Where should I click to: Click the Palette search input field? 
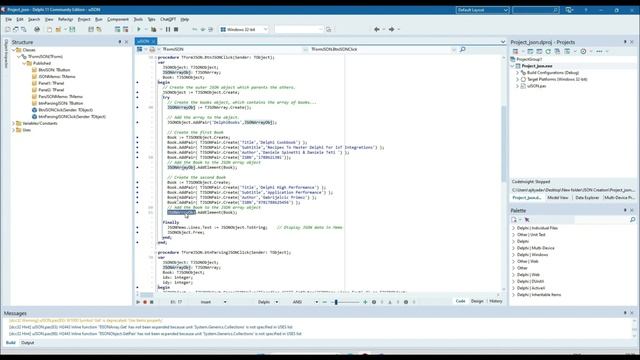[x=601, y=220]
